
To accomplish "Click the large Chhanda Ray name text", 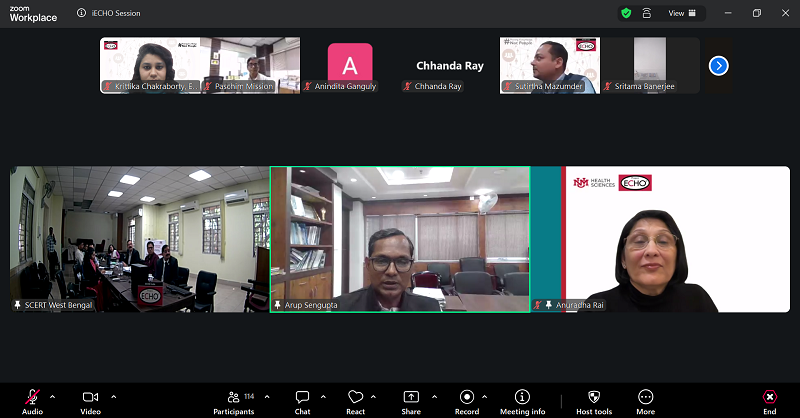I will point(450,66).
